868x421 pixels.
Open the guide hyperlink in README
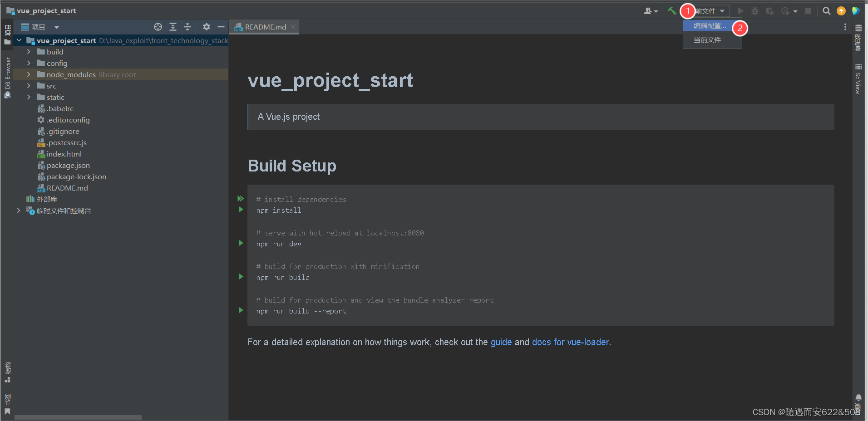click(x=500, y=343)
